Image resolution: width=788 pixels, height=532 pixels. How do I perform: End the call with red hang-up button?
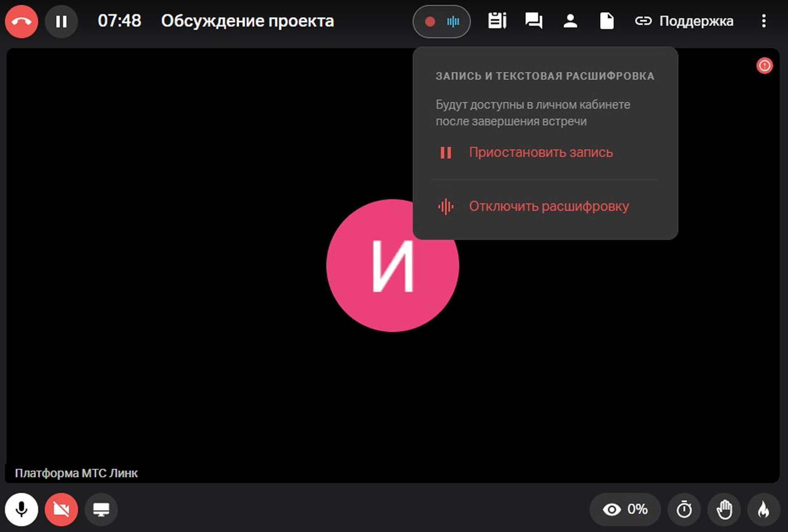(x=21, y=21)
